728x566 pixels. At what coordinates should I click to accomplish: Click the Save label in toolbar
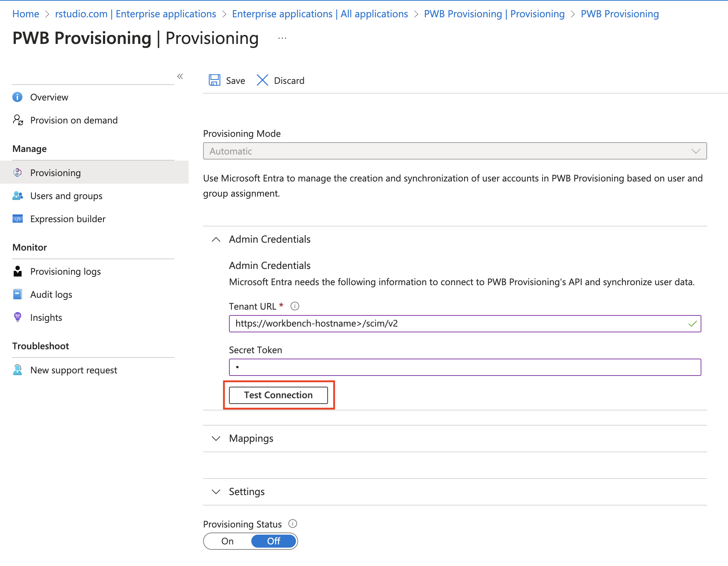pyautogui.click(x=235, y=80)
